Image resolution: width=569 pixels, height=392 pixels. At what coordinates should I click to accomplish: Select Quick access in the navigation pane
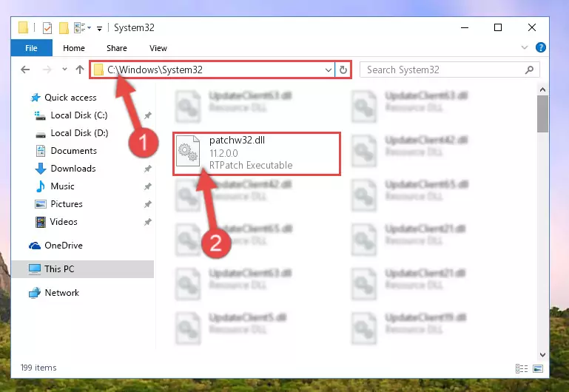point(70,97)
